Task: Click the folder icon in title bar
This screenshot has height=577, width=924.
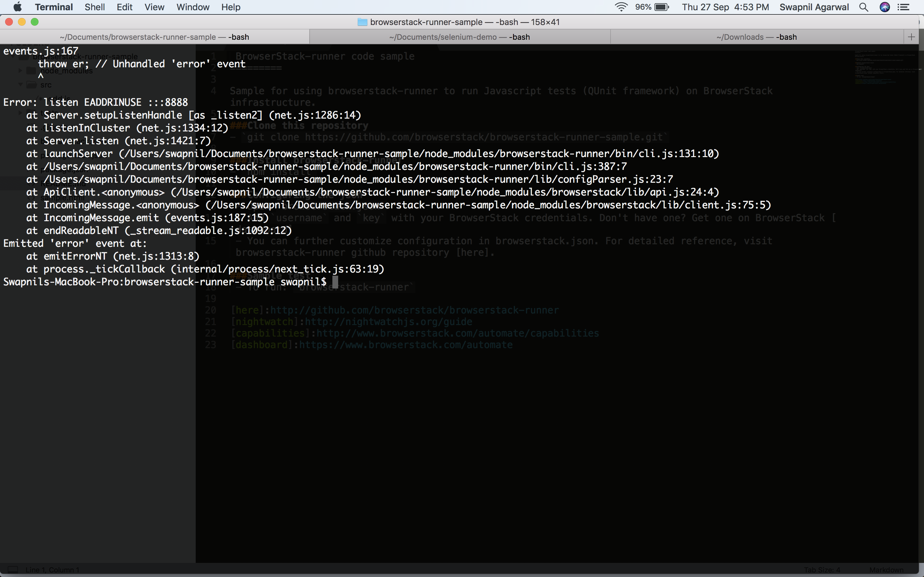Action: (x=362, y=22)
